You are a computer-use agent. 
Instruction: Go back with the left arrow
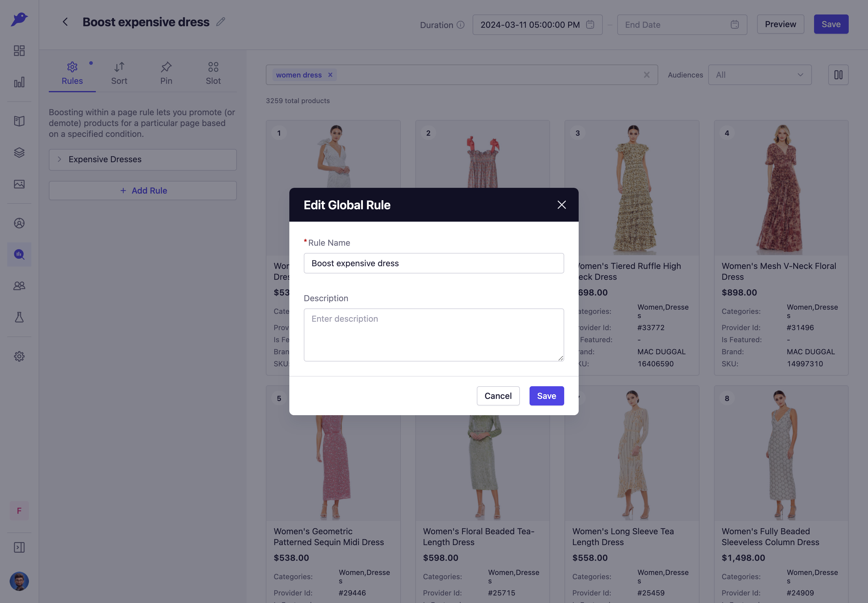[x=65, y=22]
